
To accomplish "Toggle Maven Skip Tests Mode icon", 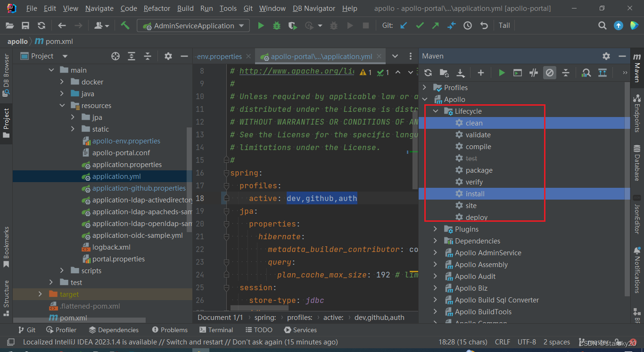I will 550,73.
